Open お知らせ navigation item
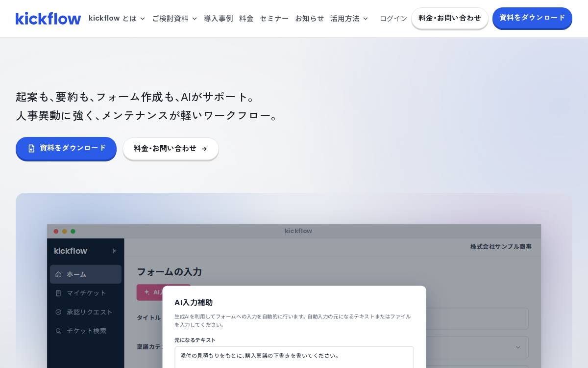Screen dimensions: 588x368 [310, 19]
